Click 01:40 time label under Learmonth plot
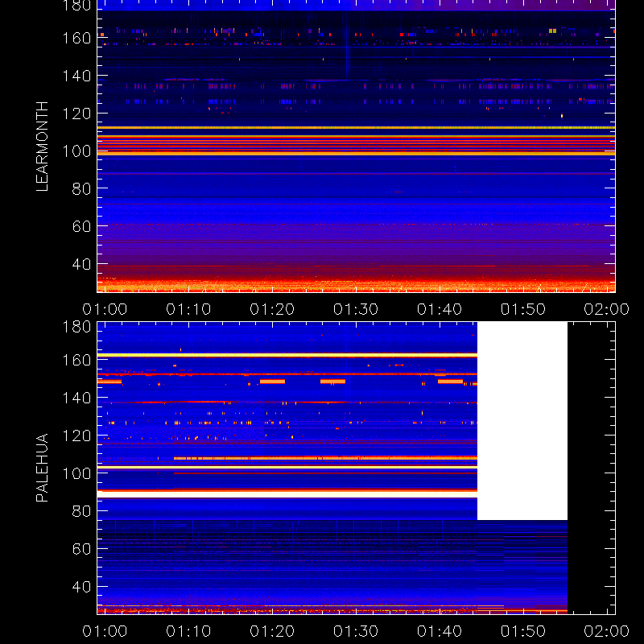 coord(440,309)
